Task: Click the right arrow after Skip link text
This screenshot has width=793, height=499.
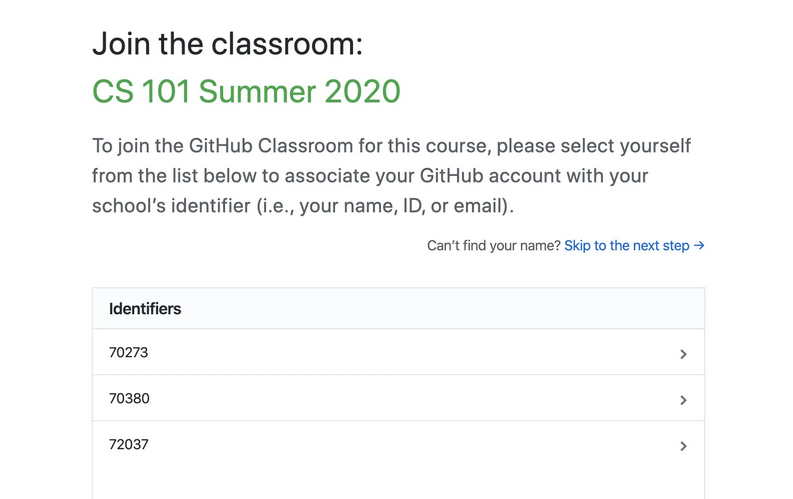Action: click(699, 245)
